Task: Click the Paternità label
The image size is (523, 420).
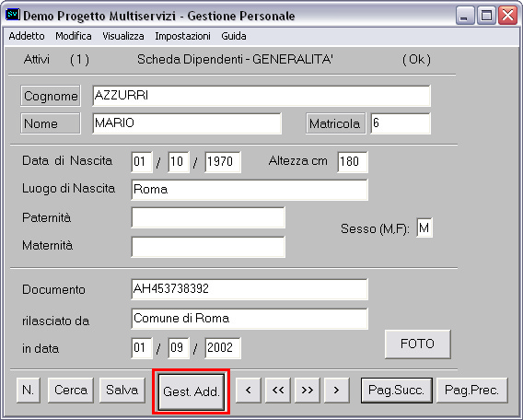Action: [x=46, y=217]
